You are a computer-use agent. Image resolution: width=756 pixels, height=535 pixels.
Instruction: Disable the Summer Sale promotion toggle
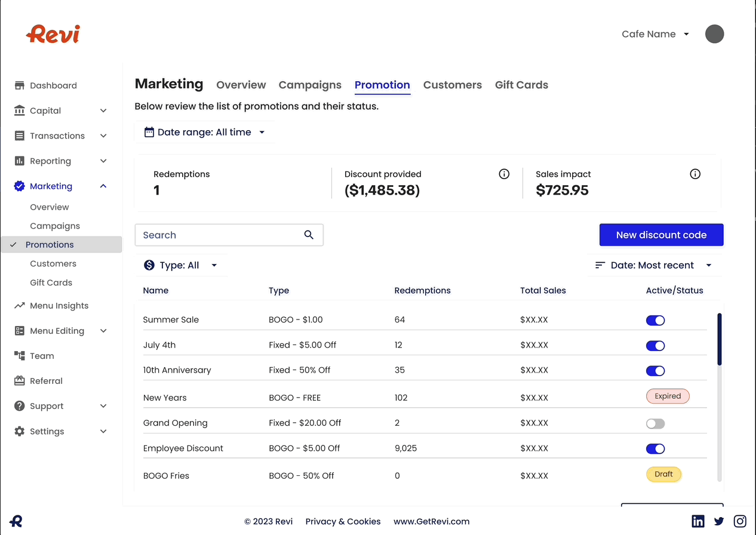(655, 320)
